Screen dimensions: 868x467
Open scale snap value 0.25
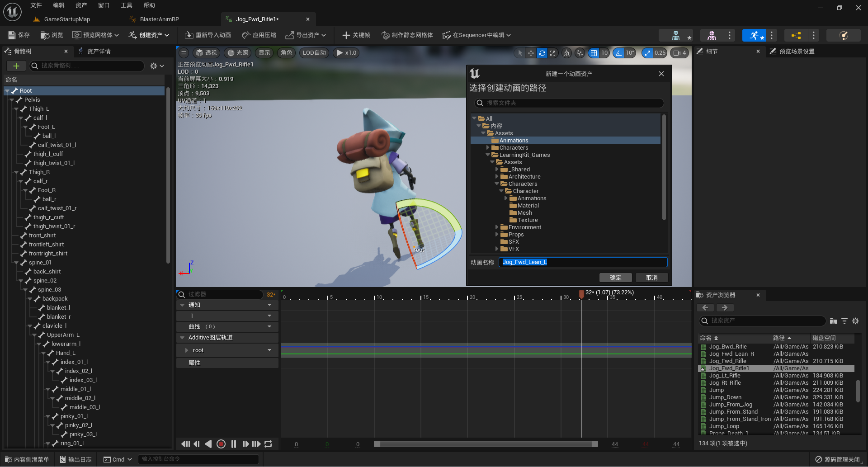(x=660, y=53)
